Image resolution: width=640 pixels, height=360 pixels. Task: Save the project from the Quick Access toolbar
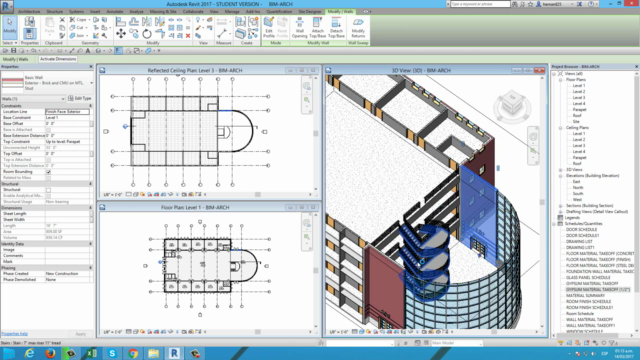tap(13, 51)
